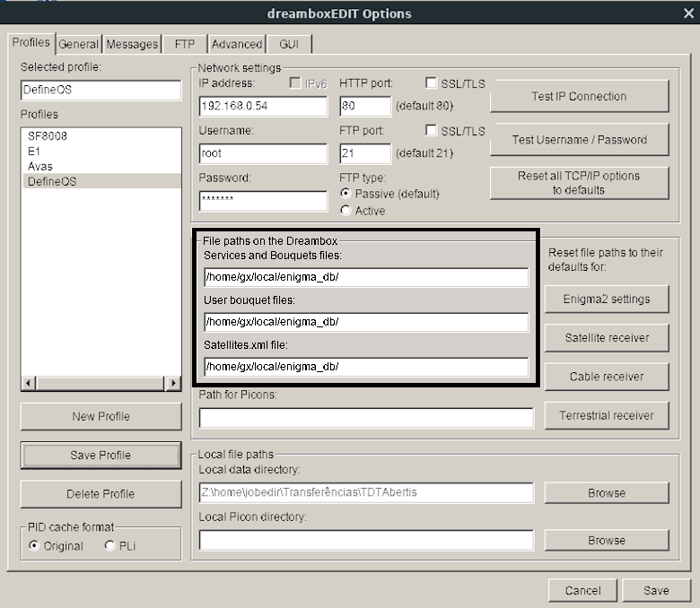Click Test Username / Password button
700x608 pixels.
(x=579, y=140)
